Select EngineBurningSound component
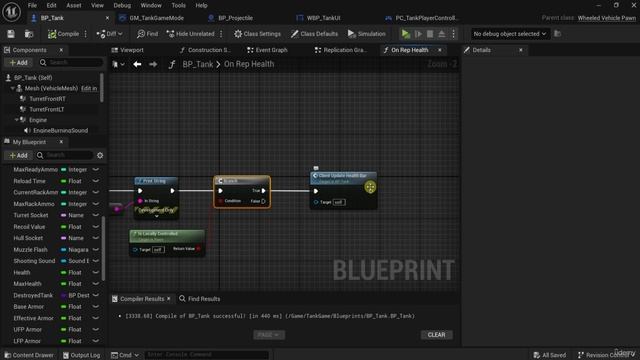The height and width of the screenshot is (360, 640). point(60,131)
